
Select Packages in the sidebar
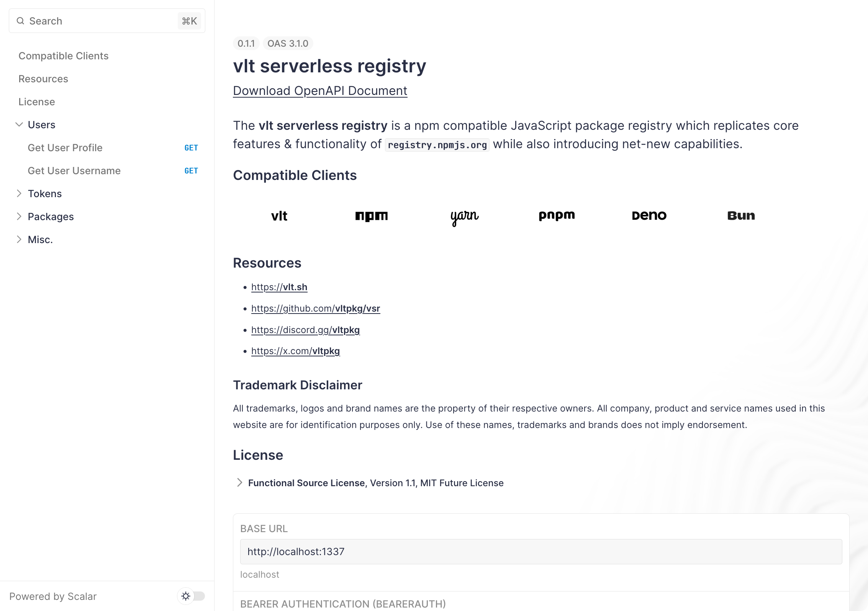[51, 217]
